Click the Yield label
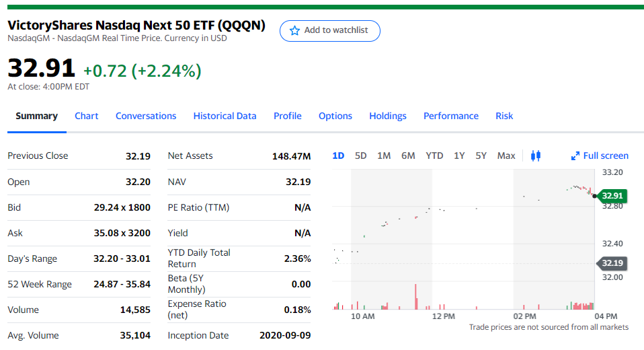The image size is (644, 350). [178, 233]
